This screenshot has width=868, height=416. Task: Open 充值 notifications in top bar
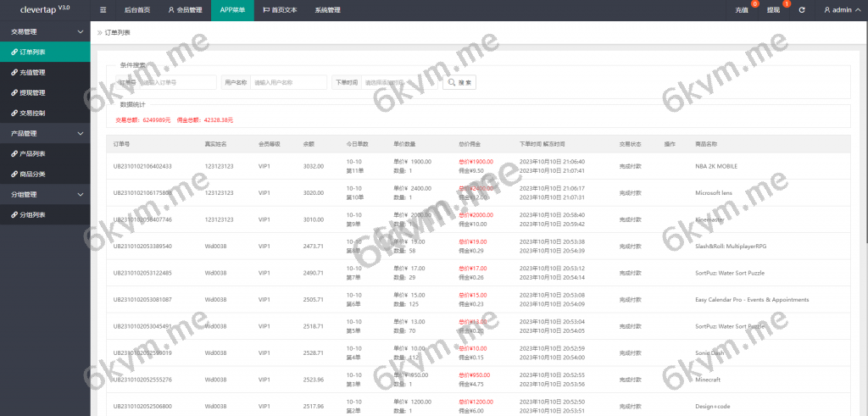coord(742,10)
